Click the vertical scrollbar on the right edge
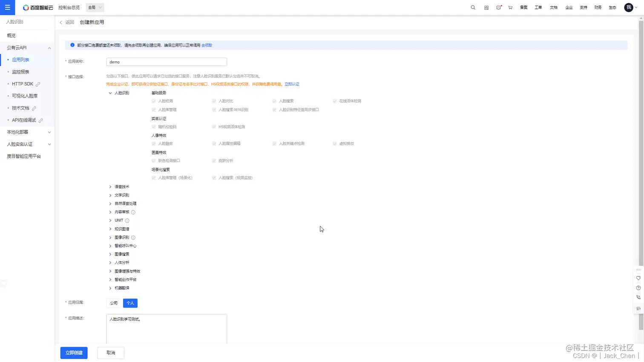 click(x=641, y=175)
